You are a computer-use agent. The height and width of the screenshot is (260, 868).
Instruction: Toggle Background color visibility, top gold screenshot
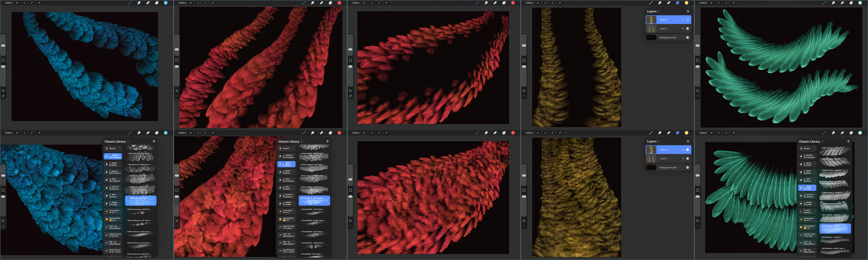688,37
